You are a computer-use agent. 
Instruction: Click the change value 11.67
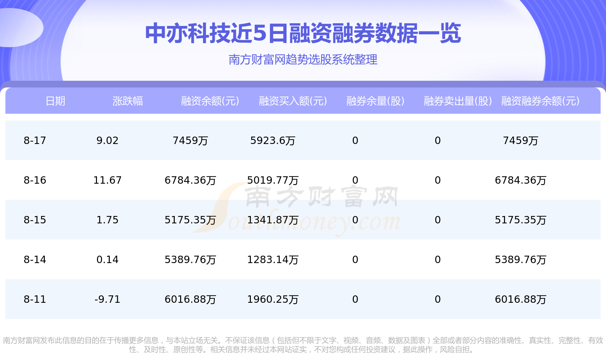[x=107, y=180]
